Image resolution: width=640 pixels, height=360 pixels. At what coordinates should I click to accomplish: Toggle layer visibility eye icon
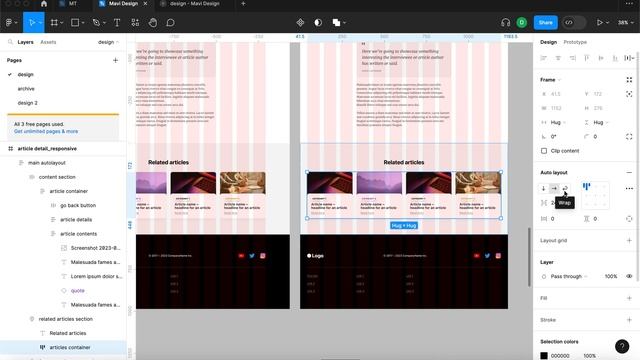click(629, 276)
